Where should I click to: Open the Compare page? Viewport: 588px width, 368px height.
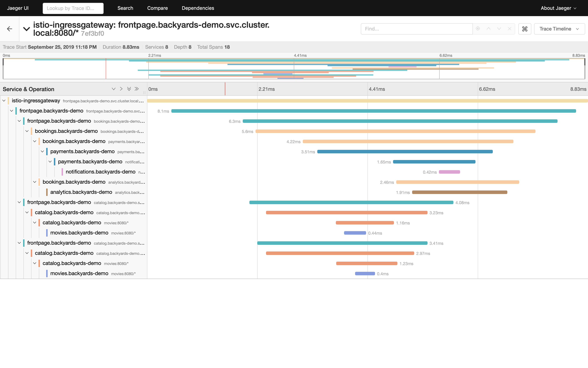click(157, 8)
